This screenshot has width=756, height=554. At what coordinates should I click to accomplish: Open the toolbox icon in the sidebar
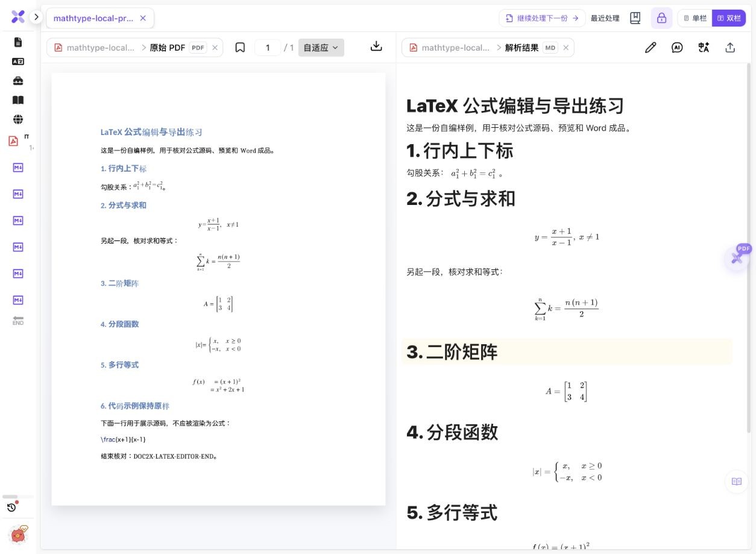[18, 81]
